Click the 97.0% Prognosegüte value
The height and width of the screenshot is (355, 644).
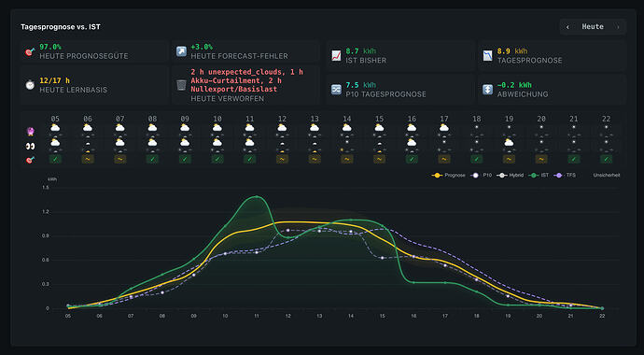(50, 47)
